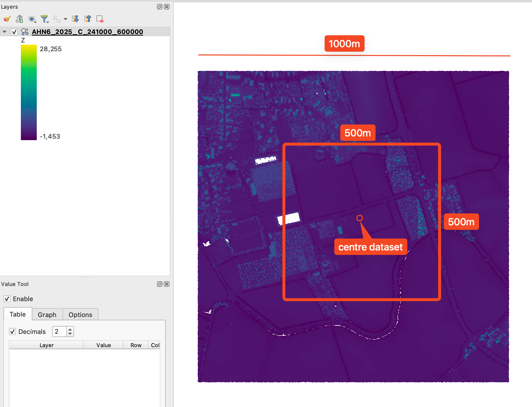
Task: Open the Layer Styling panel brush icon
Action: (x=7, y=19)
